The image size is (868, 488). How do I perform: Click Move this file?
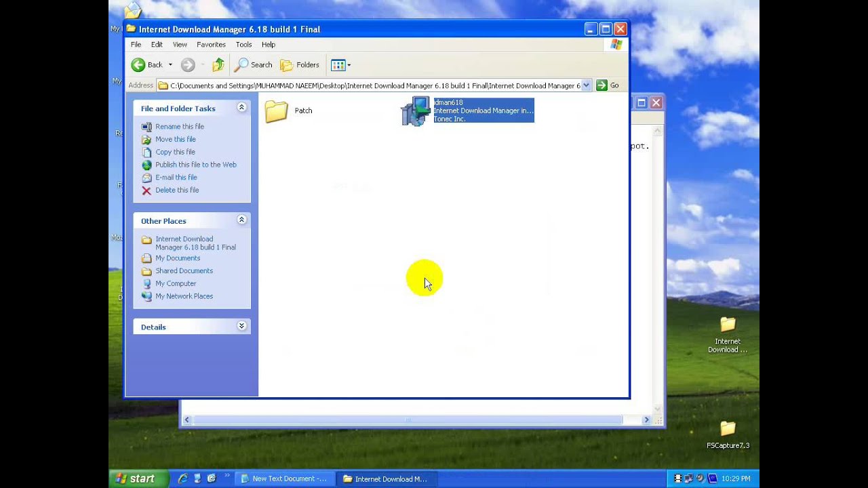[x=176, y=140]
